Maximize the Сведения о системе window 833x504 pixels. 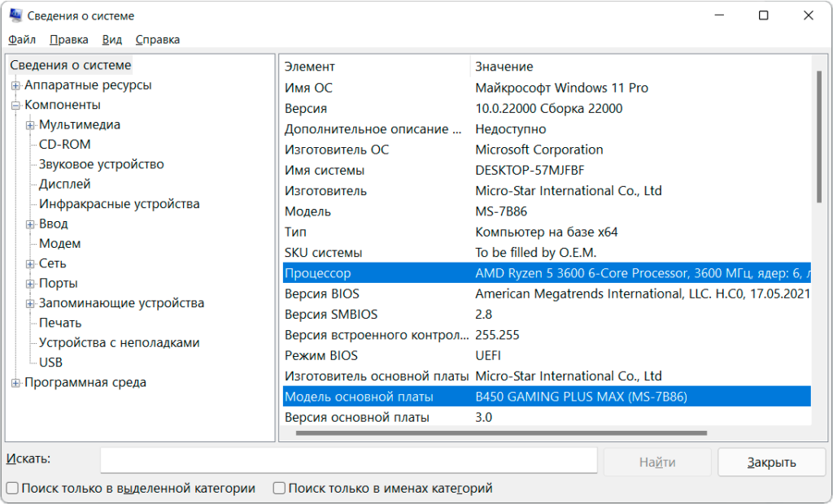(763, 15)
